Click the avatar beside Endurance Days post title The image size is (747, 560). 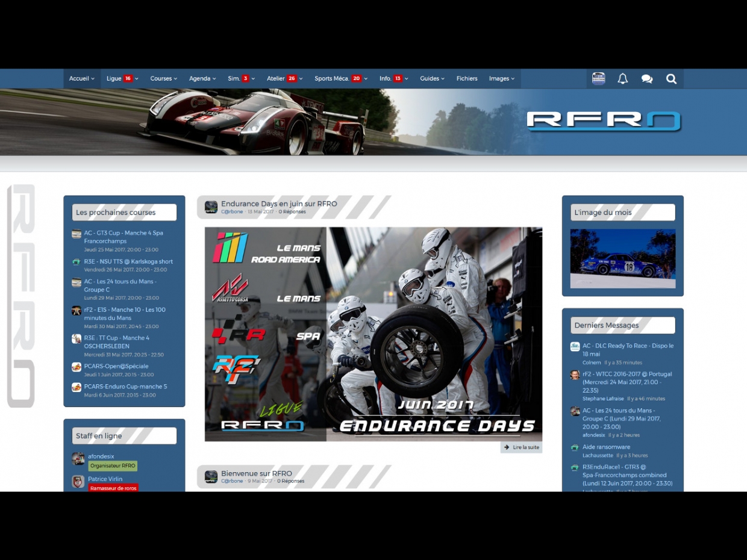pyautogui.click(x=211, y=207)
